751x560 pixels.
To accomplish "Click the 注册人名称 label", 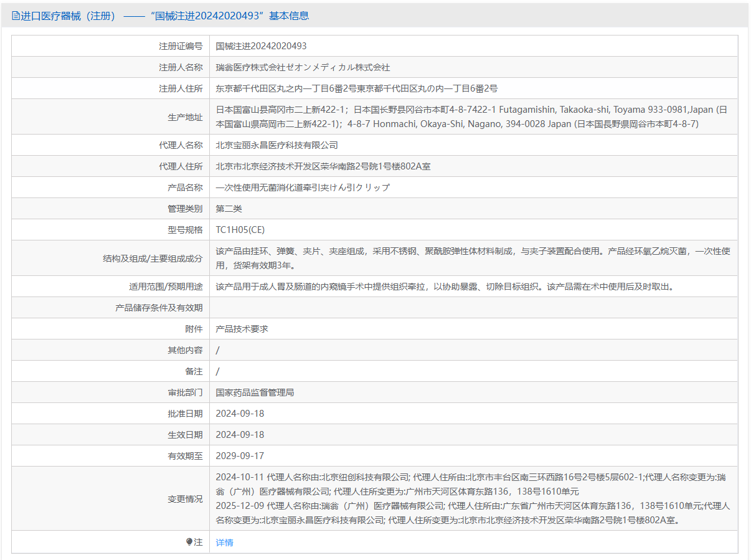I will (x=181, y=67).
